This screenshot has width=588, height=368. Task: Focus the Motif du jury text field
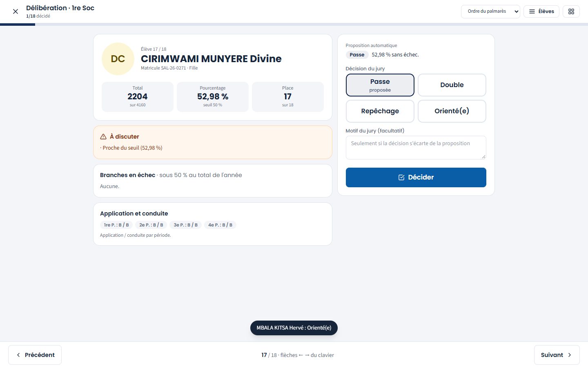(416, 148)
